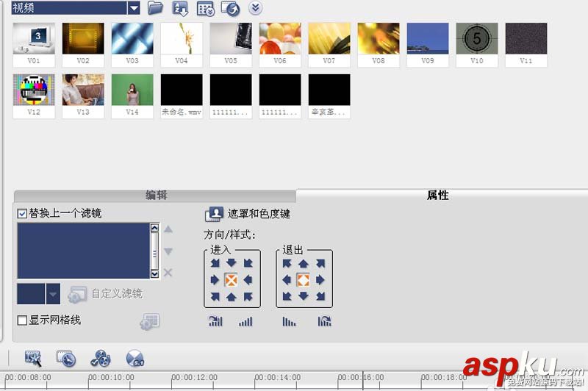This screenshot has width=588, height=391.
Task: Expand library with double chevron button
Action: pyautogui.click(x=255, y=8)
